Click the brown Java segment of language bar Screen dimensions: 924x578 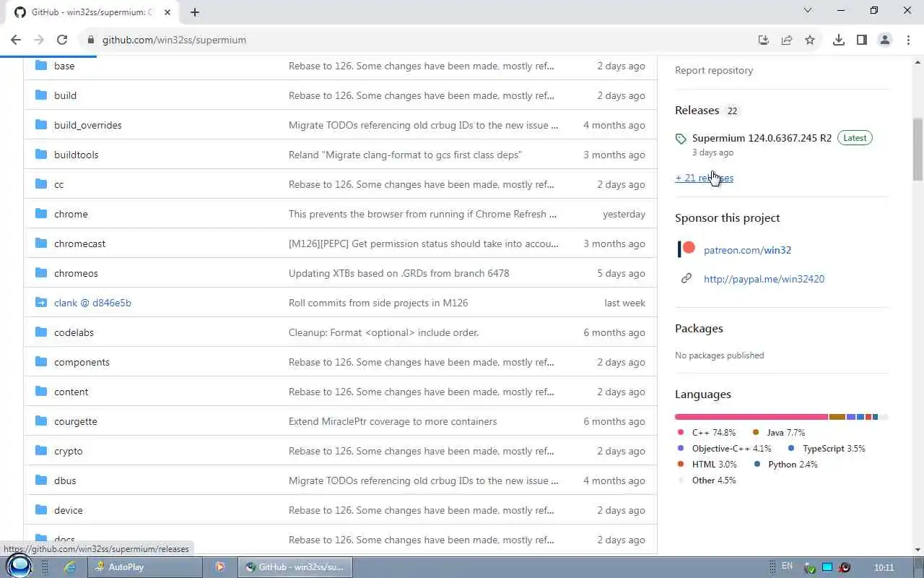click(837, 417)
